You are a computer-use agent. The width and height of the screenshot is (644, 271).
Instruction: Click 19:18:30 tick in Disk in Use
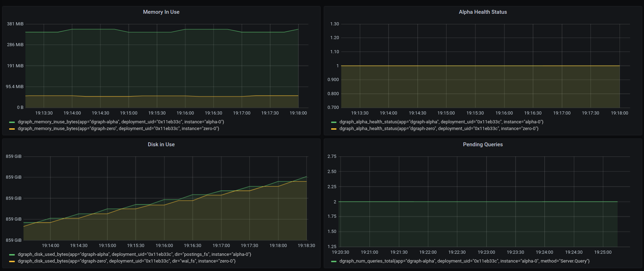[x=307, y=246]
